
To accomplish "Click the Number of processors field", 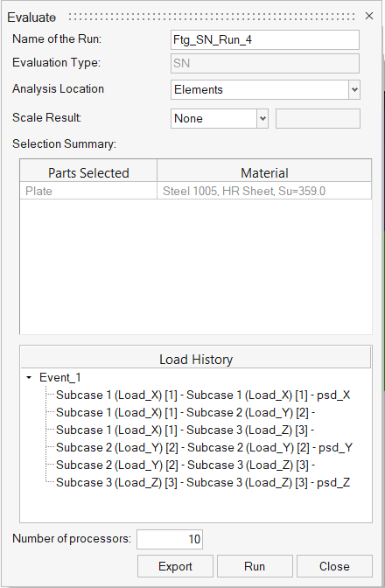I will tap(170, 539).
